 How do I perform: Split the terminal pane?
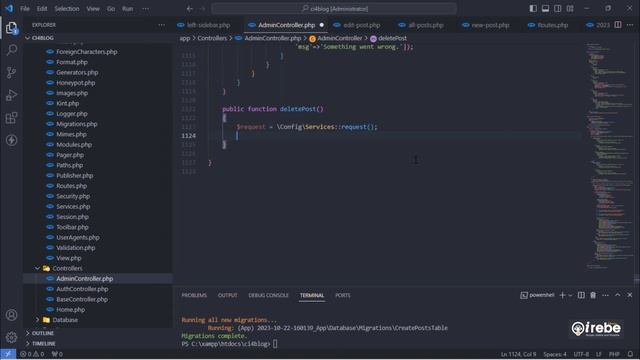581,295
